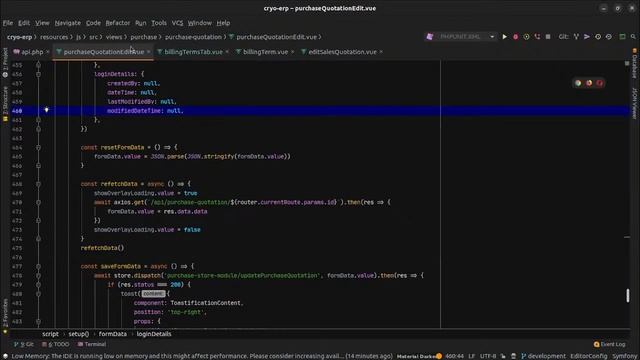Run with coverage shield icon
Screen dimensions: 640x360
click(527, 37)
